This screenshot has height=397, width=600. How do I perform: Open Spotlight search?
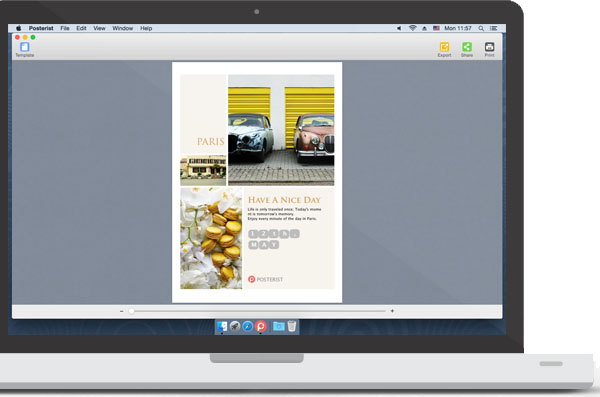481,28
